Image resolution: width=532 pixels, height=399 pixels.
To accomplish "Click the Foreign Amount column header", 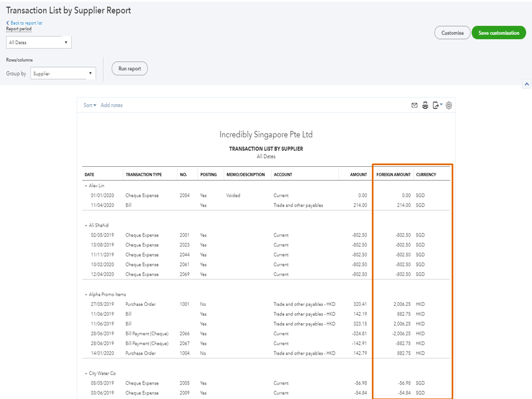I will click(393, 175).
